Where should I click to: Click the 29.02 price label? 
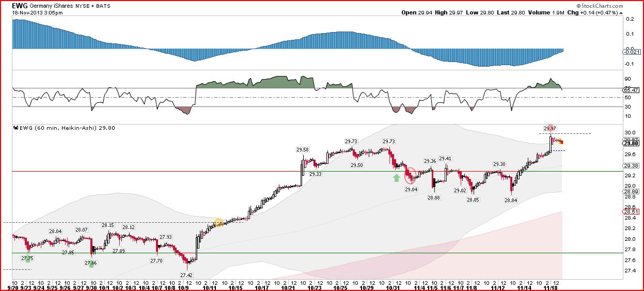(460, 190)
